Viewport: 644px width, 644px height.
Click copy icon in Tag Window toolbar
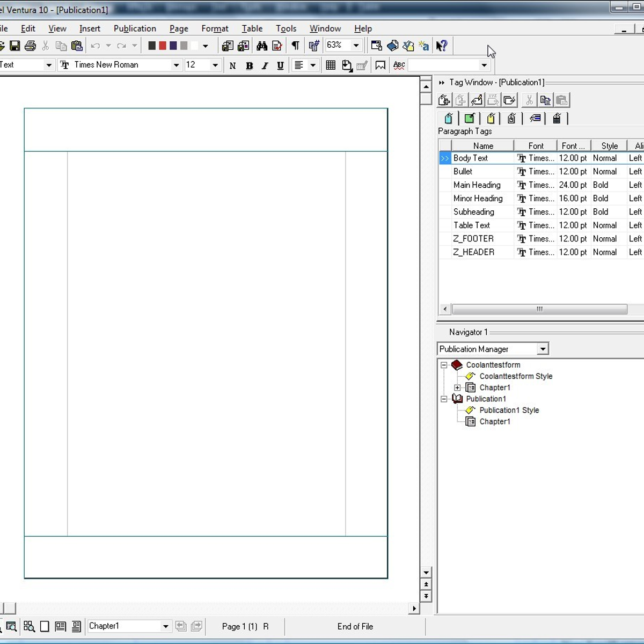[x=545, y=100]
